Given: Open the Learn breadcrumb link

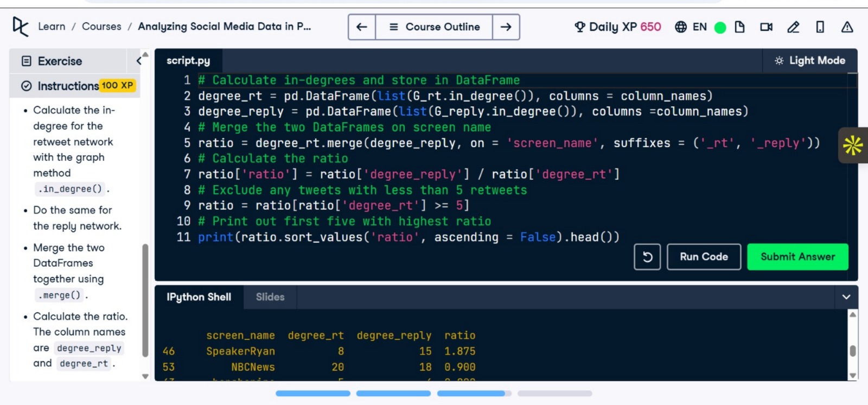Looking at the screenshot, I should point(52,27).
